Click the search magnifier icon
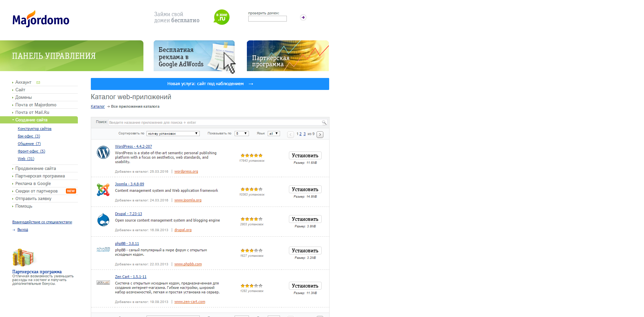 click(324, 122)
